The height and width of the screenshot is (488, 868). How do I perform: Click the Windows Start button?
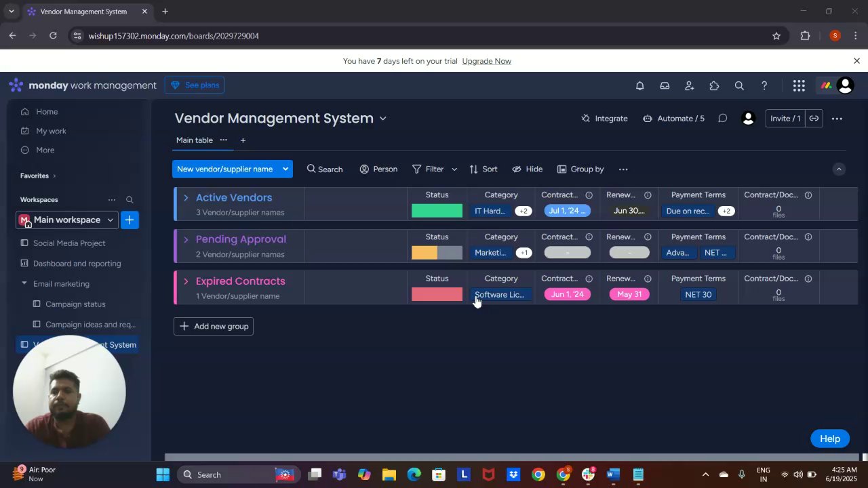tap(163, 474)
